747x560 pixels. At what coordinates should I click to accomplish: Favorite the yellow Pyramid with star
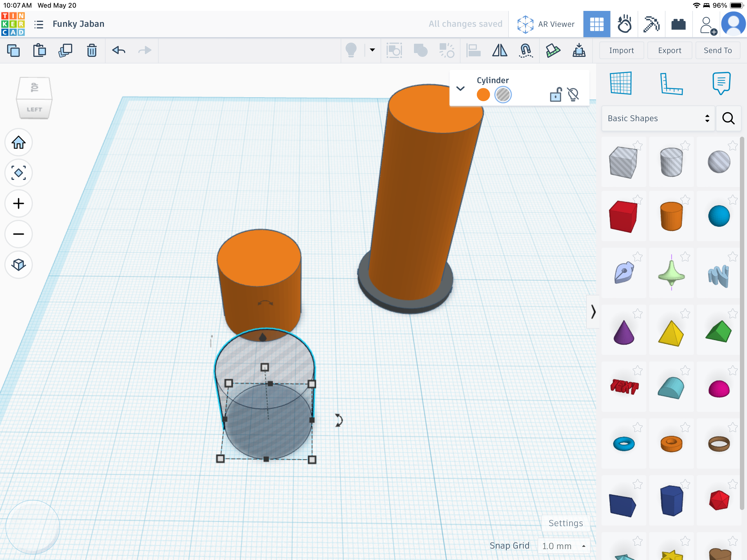(x=685, y=313)
